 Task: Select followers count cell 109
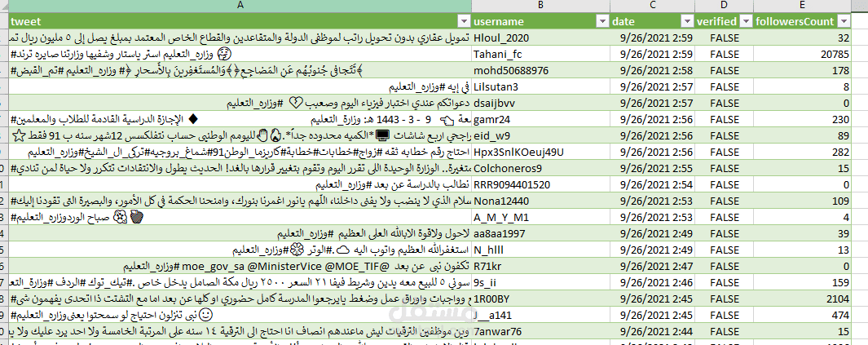click(x=802, y=201)
